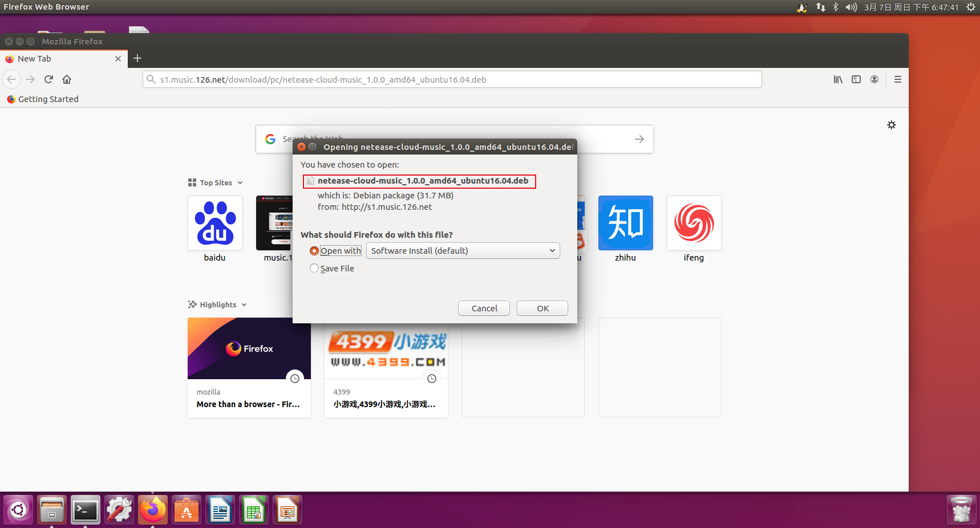The image size is (980, 528).
Task: Launch Files manager from dock
Action: pos(52,510)
